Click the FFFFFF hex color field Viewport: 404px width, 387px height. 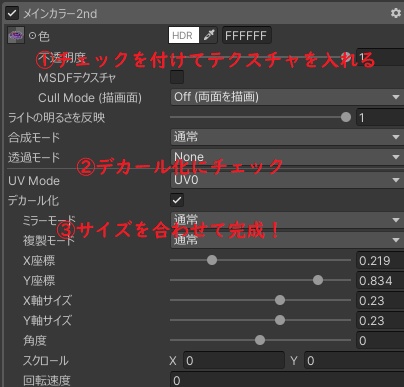(x=247, y=35)
